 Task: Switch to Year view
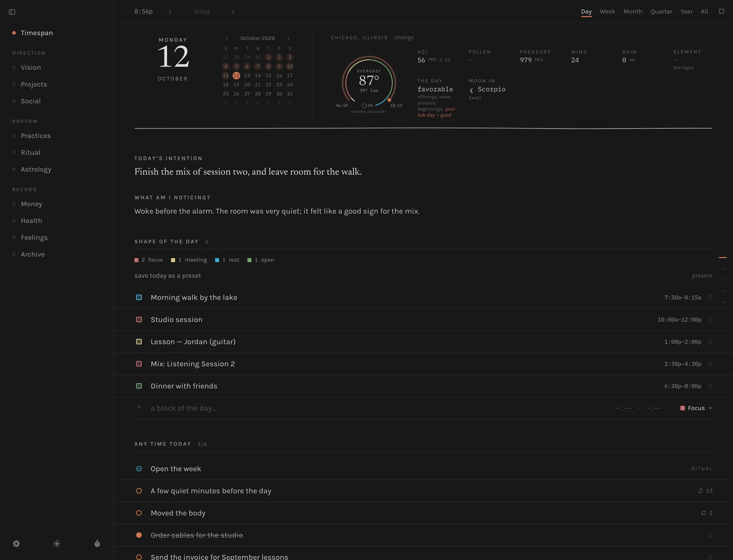pyautogui.click(x=687, y=11)
